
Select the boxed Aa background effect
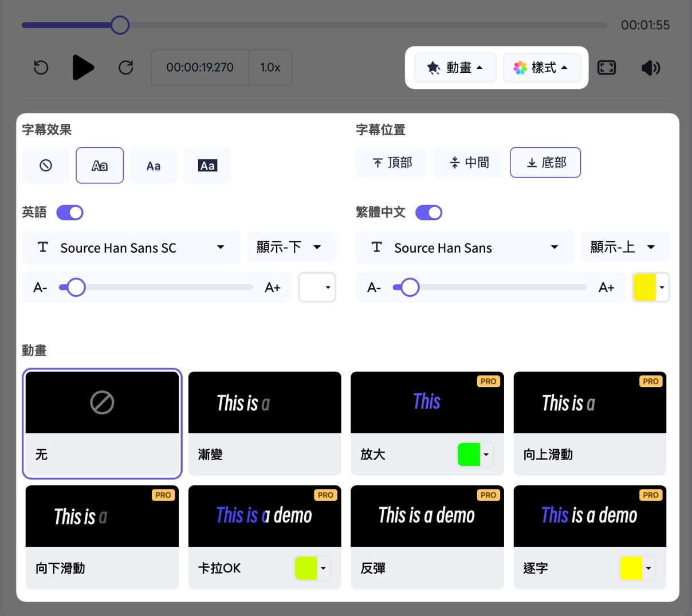(x=207, y=166)
